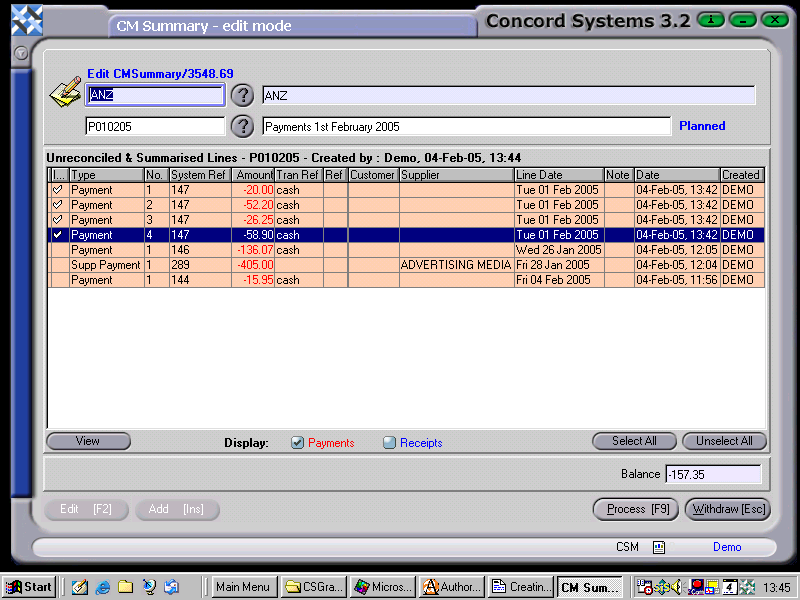
Task: Switch to the CM Summary taskbar window
Action: click(x=590, y=587)
